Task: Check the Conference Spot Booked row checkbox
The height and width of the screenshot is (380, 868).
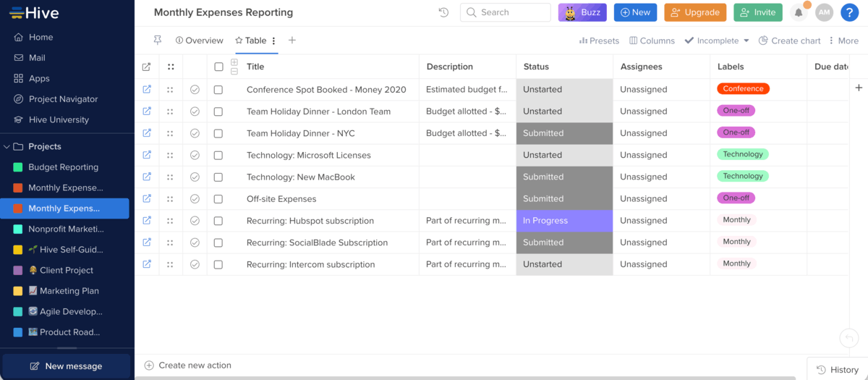Action: (218, 90)
